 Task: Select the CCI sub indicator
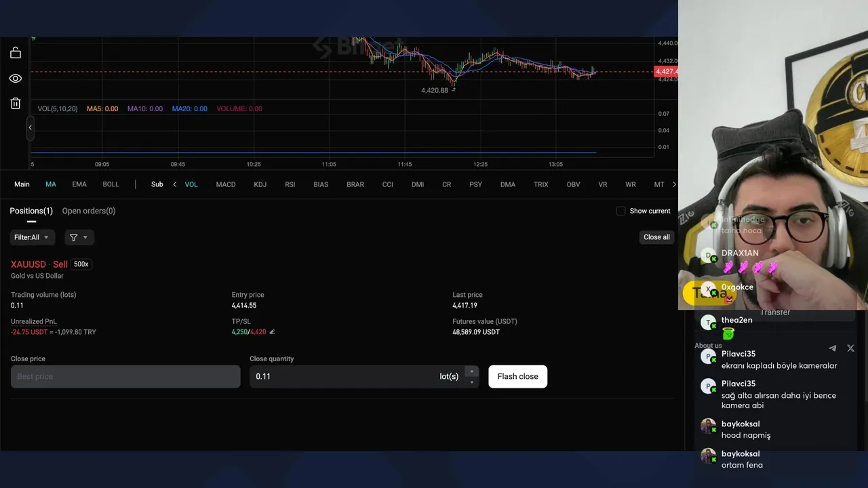click(x=388, y=184)
